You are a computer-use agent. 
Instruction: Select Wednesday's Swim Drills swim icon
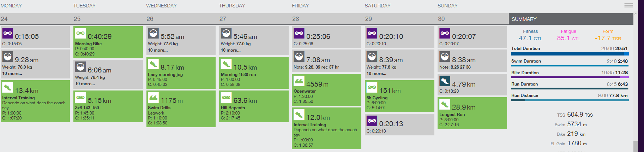[x=154, y=98]
